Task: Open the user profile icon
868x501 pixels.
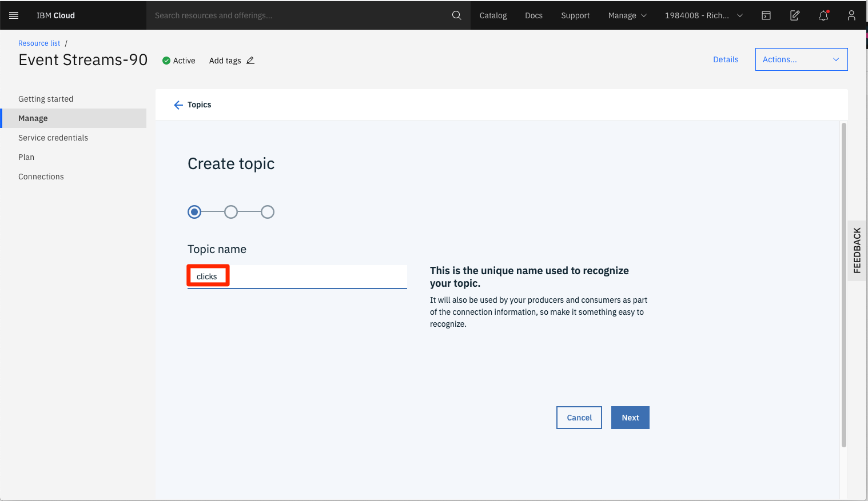Action: pyautogui.click(x=851, y=15)
